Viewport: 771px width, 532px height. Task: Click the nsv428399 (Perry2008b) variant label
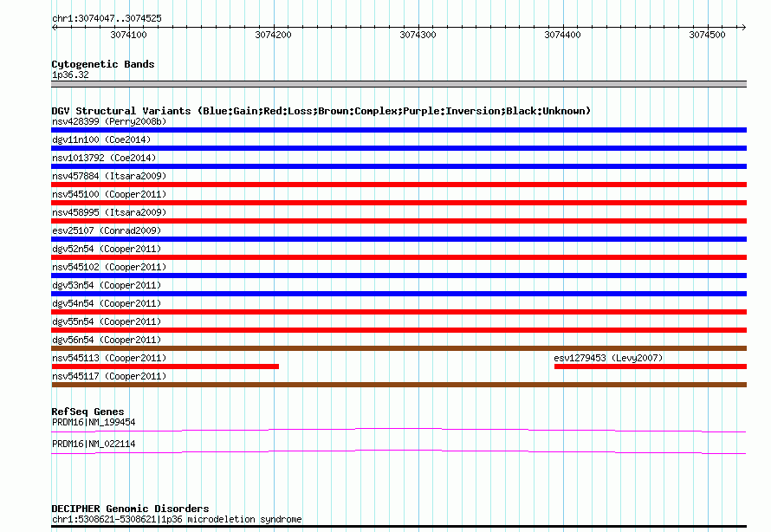pyautogui.click(x=109, y=121)
